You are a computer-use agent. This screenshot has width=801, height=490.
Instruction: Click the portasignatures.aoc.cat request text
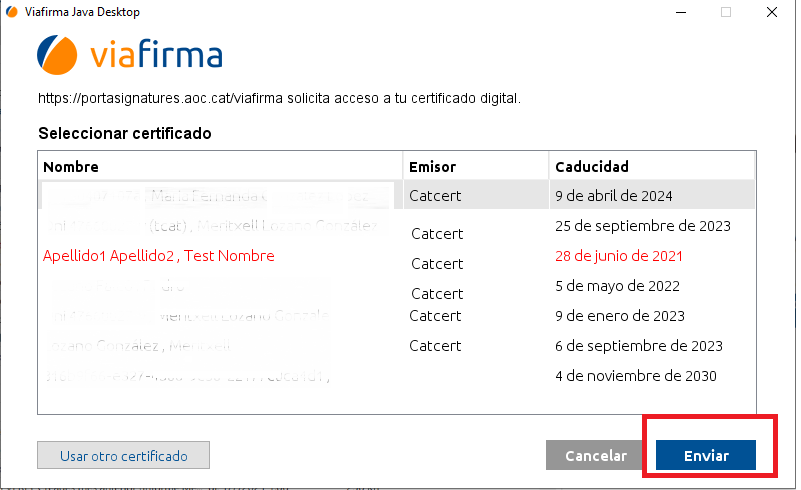click(279, 99)
